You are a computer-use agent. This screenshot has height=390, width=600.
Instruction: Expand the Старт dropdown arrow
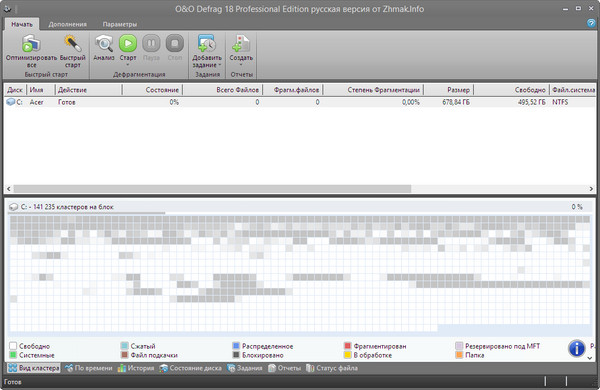point(128,65)
